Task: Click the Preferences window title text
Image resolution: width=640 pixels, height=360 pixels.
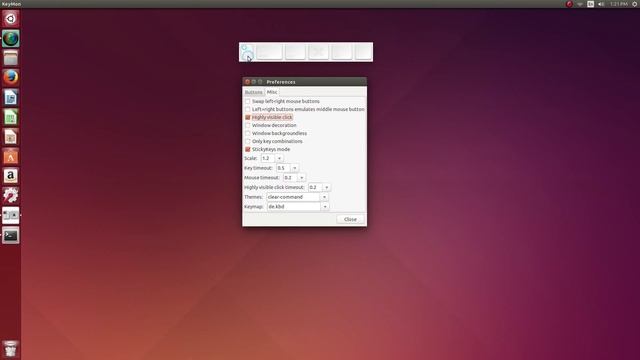Action: click(x=281, y=82)
